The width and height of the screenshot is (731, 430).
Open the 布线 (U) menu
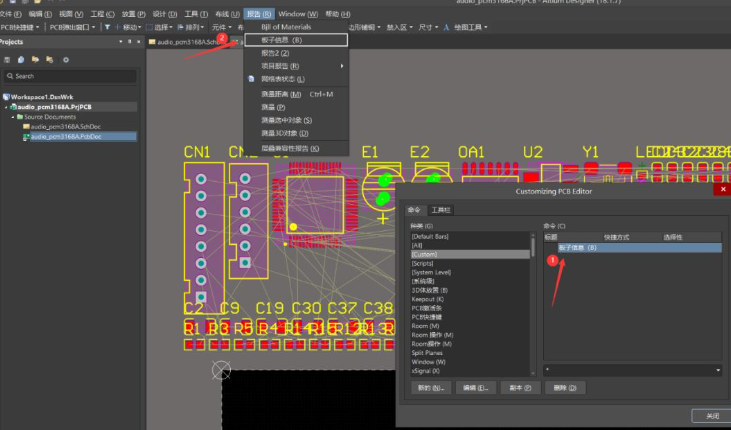coord(227,14)
